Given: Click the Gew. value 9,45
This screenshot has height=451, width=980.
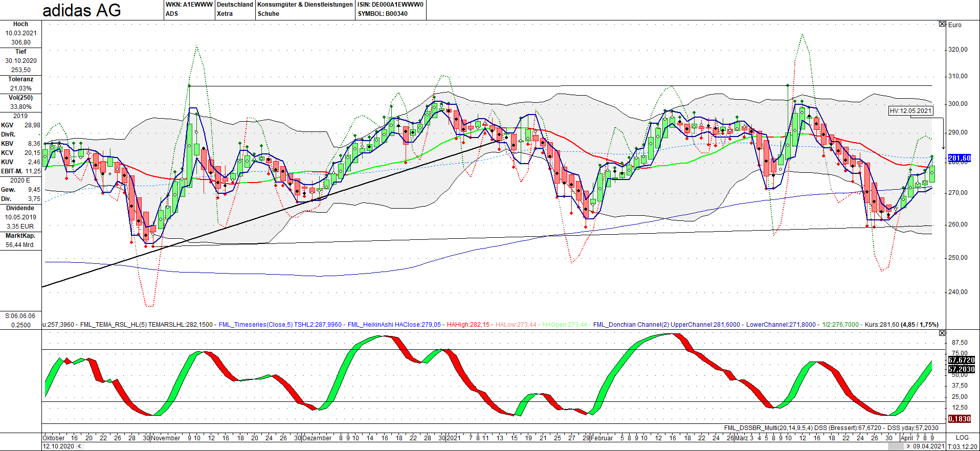Looking at the screenshot, I should (x=34, y=190).
